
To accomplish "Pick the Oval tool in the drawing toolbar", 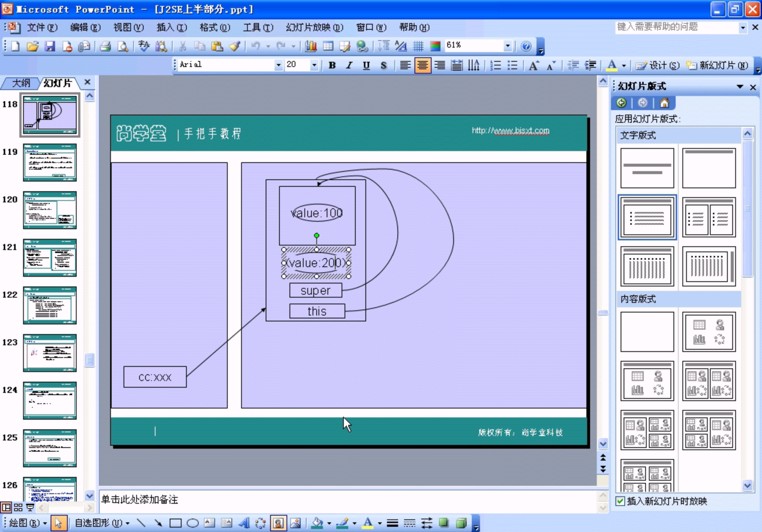I will pyautogui.click(x=192, y=523).
